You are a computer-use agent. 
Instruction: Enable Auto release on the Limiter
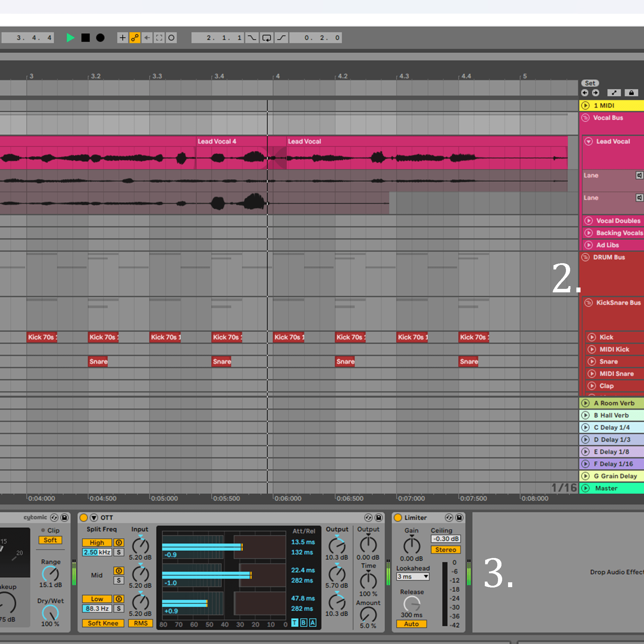click(411, 624)
